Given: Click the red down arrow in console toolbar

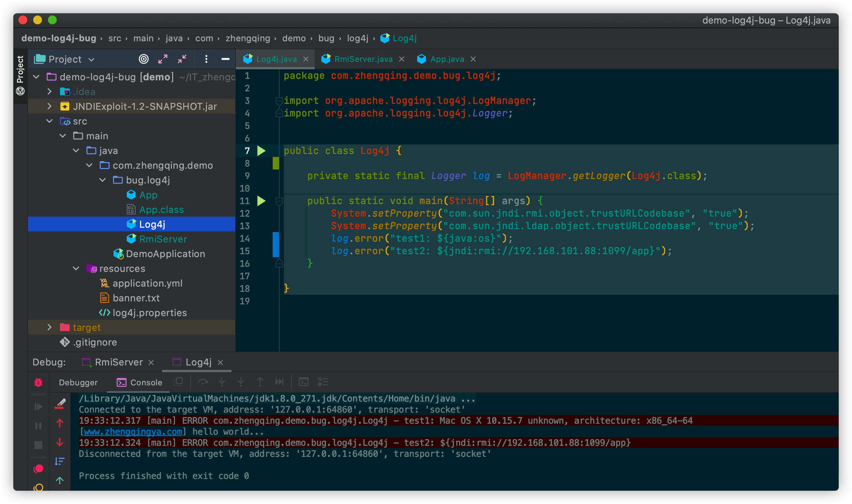Looking at the screenshot, I should [60, 442].
